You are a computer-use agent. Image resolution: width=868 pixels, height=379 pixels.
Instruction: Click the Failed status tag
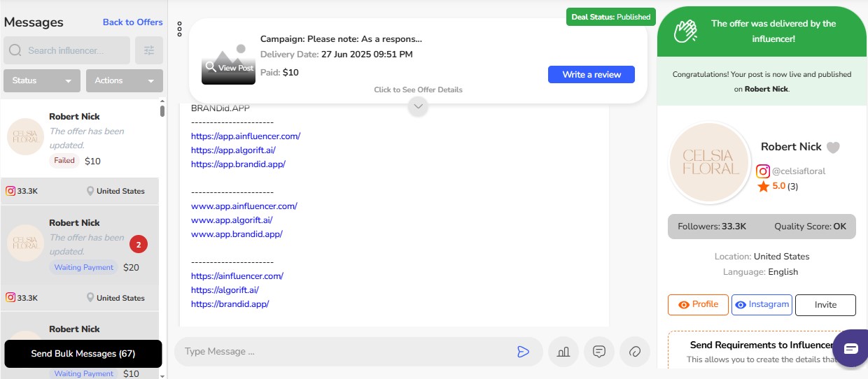coord(64,161)
